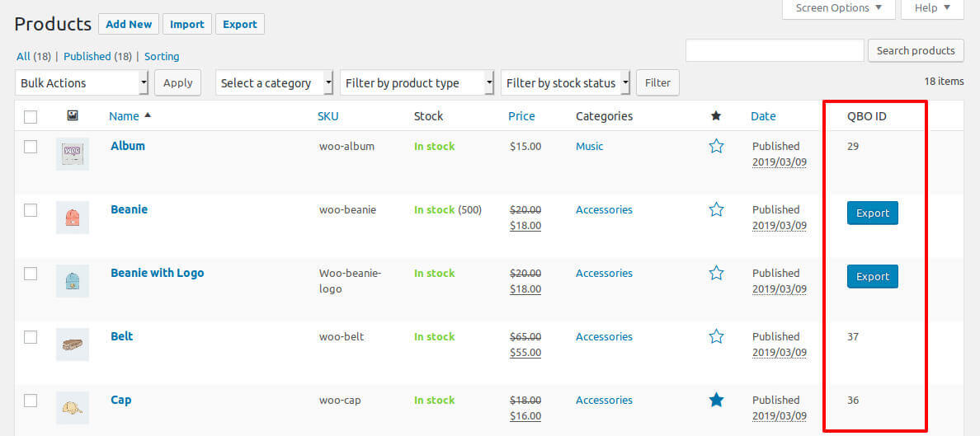
Task: Open the Screen Options tab
Action: [x=838, y=8]
